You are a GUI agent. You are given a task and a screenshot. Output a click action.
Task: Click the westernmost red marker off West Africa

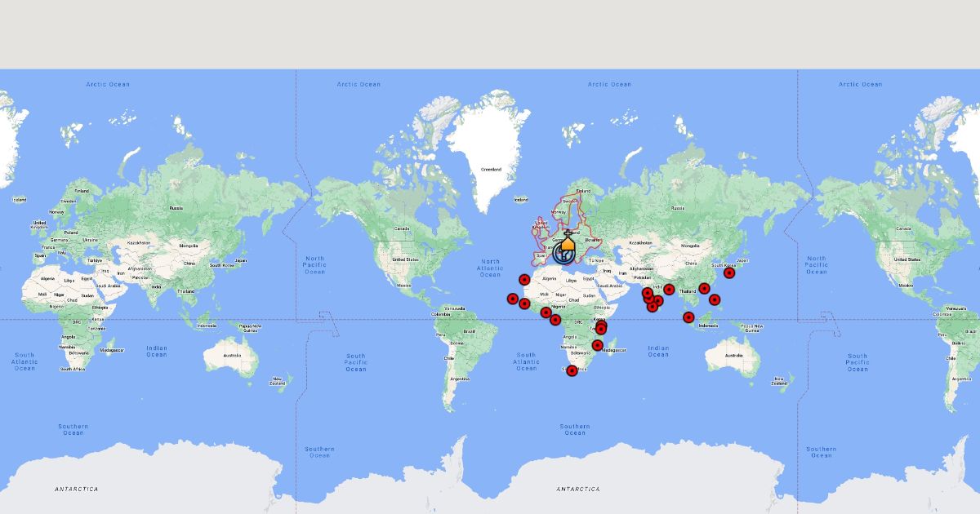[512, 299]
